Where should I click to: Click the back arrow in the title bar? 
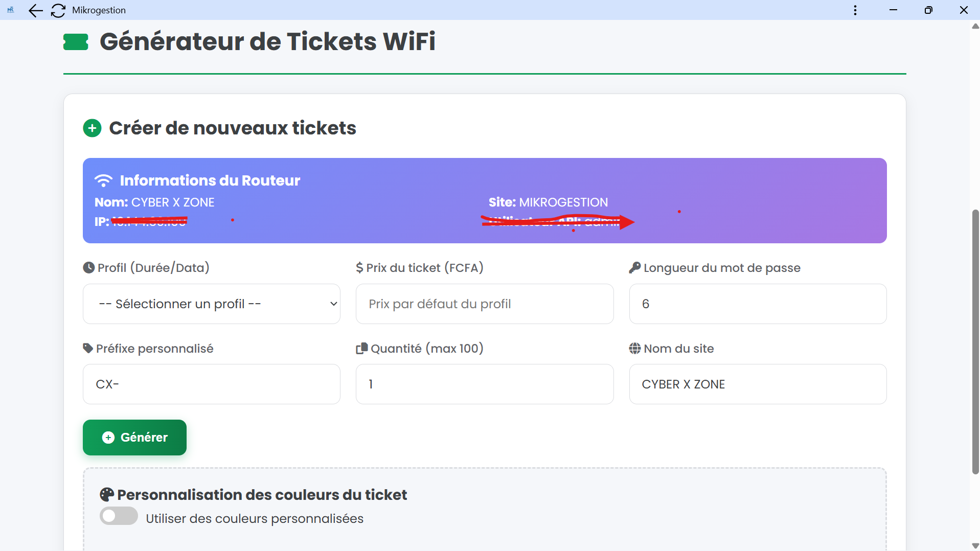35,10
